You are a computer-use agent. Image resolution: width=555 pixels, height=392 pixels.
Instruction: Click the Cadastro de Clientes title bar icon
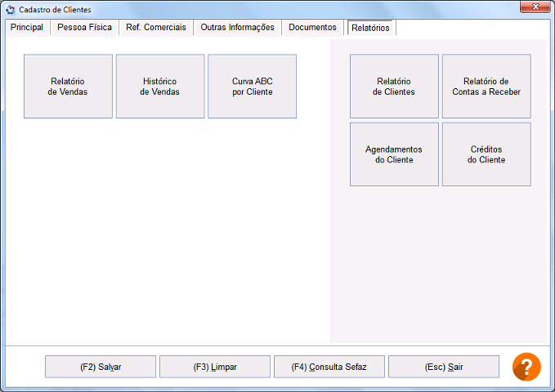[10, 10]
